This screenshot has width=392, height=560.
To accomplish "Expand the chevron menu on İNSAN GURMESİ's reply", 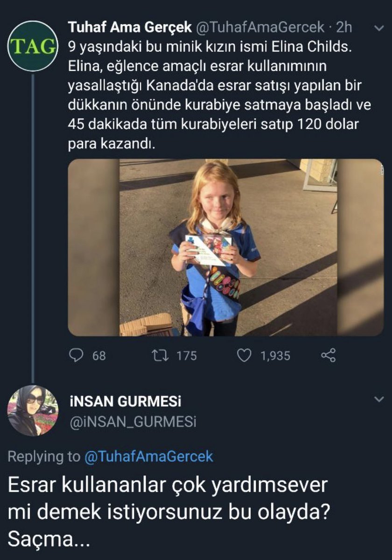I will 379,399.
